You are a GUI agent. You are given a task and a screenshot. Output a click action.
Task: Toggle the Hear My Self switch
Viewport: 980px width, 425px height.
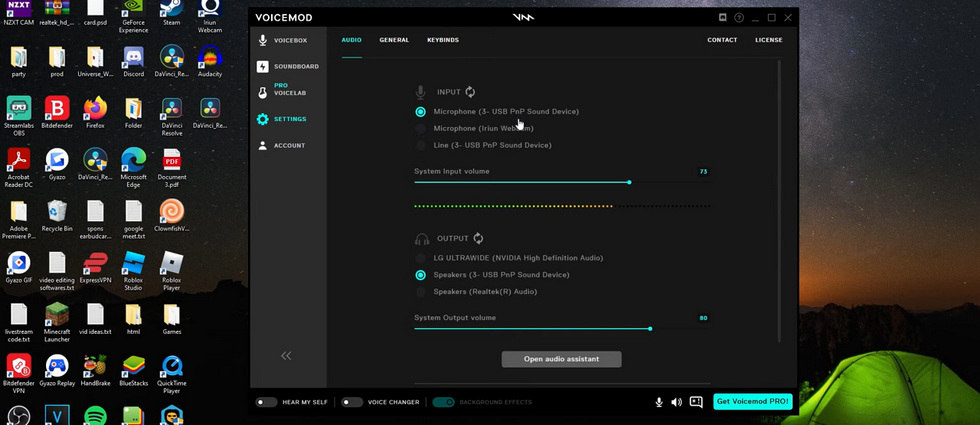pos(266,402)
